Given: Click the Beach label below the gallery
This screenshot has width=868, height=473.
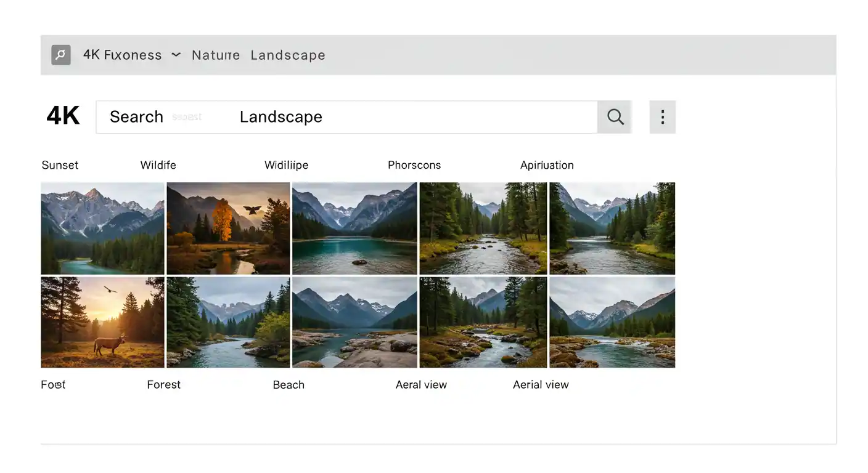Looking at the screenshot, I should point(289,384).
